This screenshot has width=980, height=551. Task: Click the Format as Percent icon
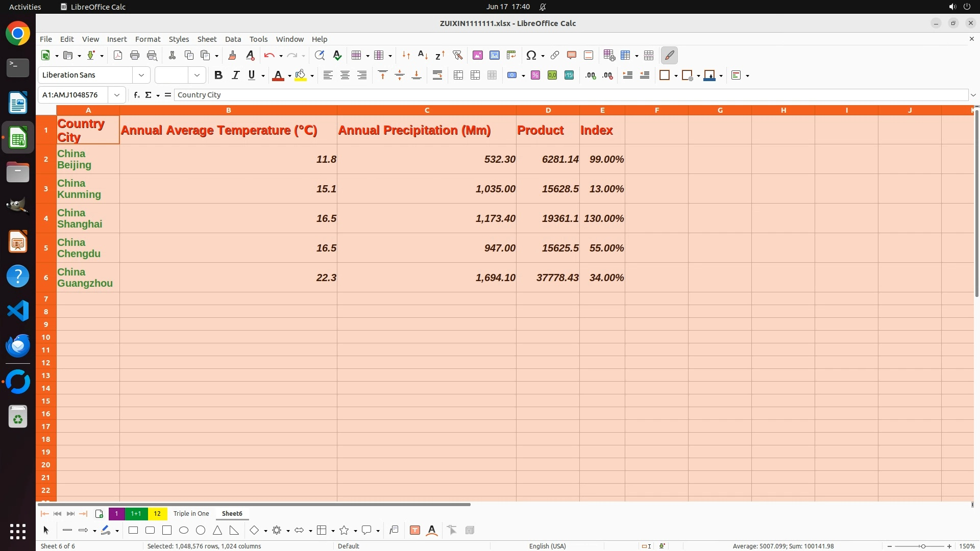click(535, 75)
